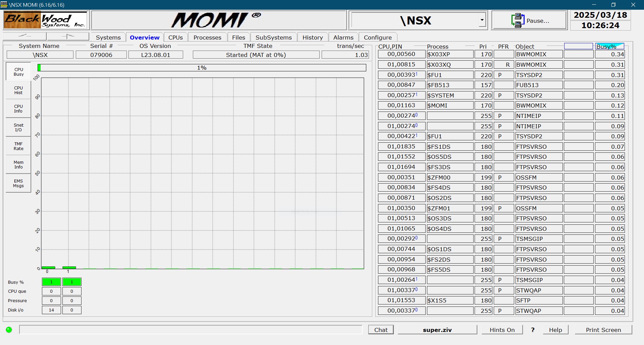View the Alarms tab
The width and height of the screenshot is (644, 345).
(343, 37)
